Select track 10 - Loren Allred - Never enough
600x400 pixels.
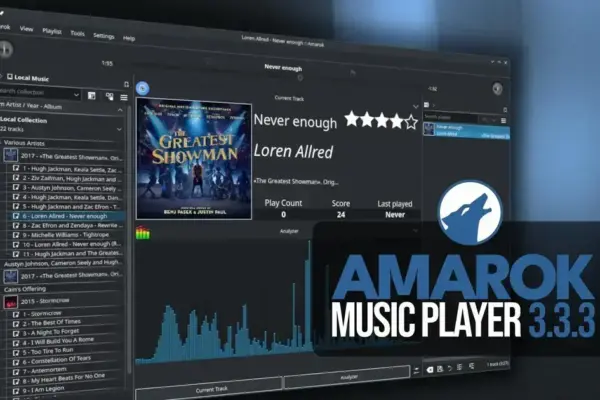(67, 244)
